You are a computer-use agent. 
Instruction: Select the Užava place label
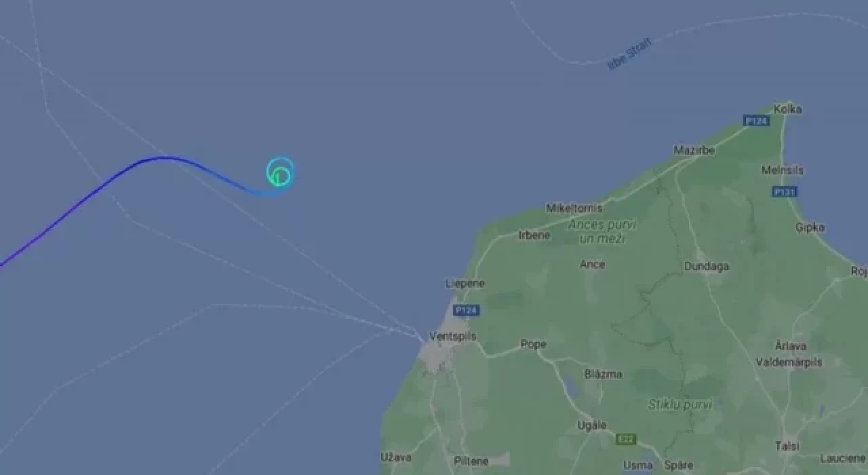[x=396, y=457]
